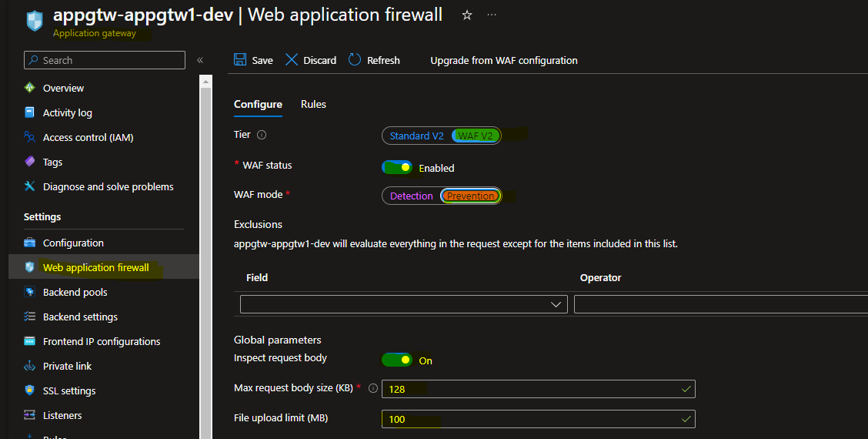Click the Access control (IAM) people icon

(x=30, y=137)
